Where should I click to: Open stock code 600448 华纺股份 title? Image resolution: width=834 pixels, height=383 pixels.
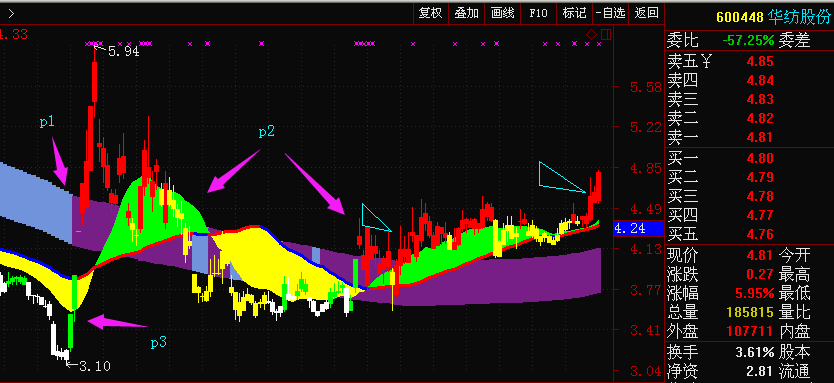(773, 18)
